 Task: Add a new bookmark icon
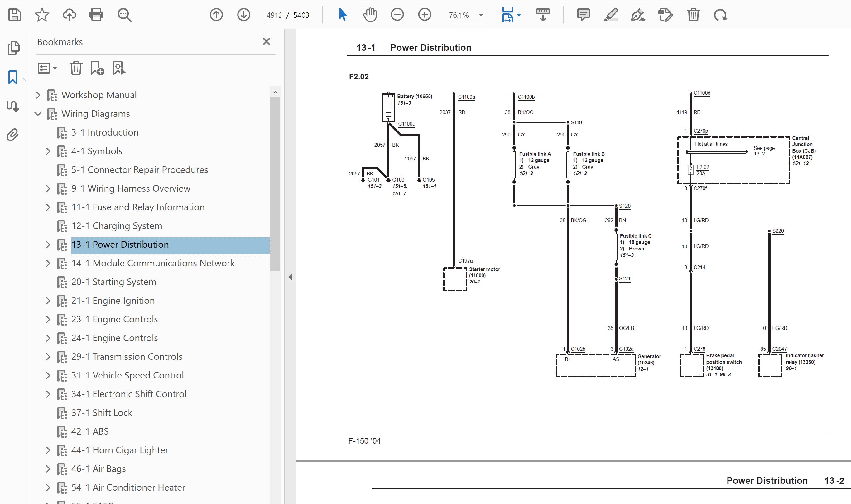[x=97, y=68]
